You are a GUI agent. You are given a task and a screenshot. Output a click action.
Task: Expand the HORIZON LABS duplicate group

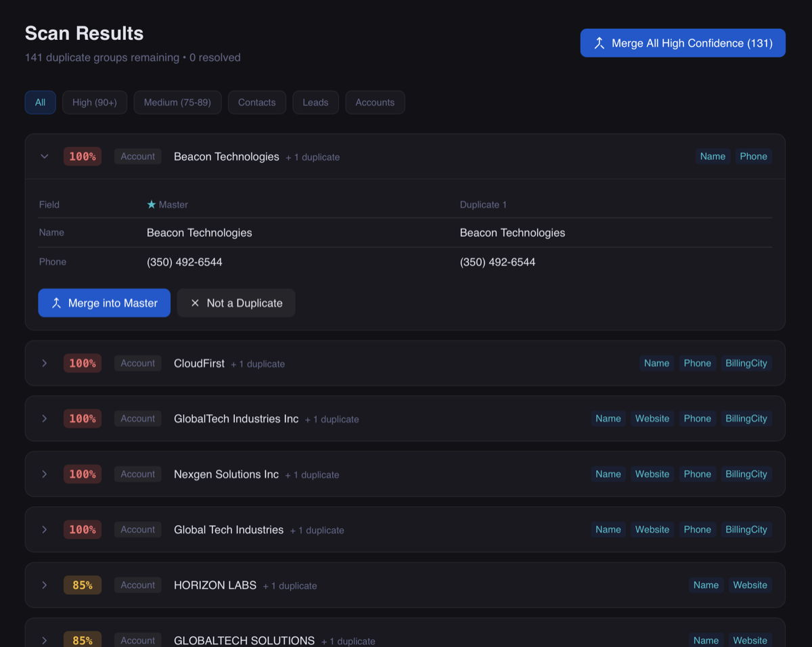tap(45, 585)
